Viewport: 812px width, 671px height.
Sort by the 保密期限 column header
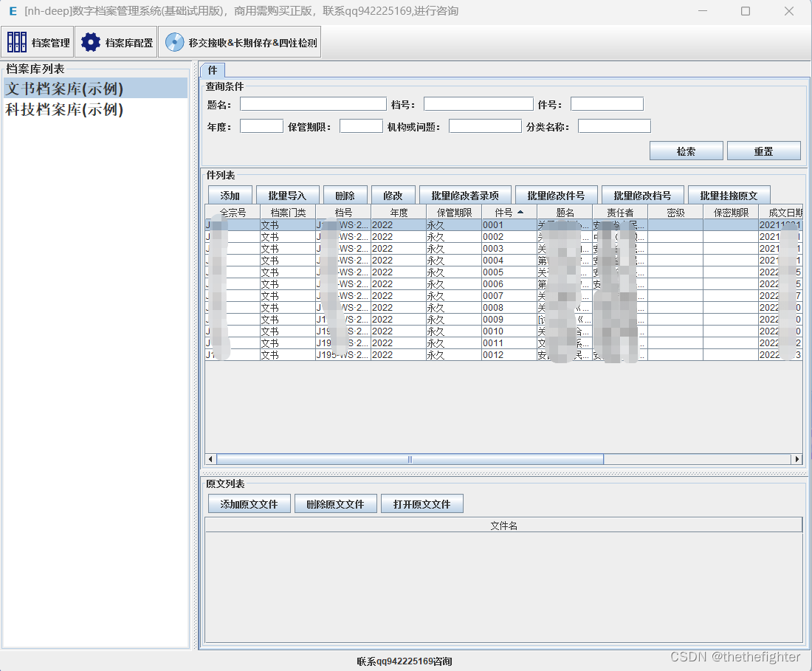(732, 213)
